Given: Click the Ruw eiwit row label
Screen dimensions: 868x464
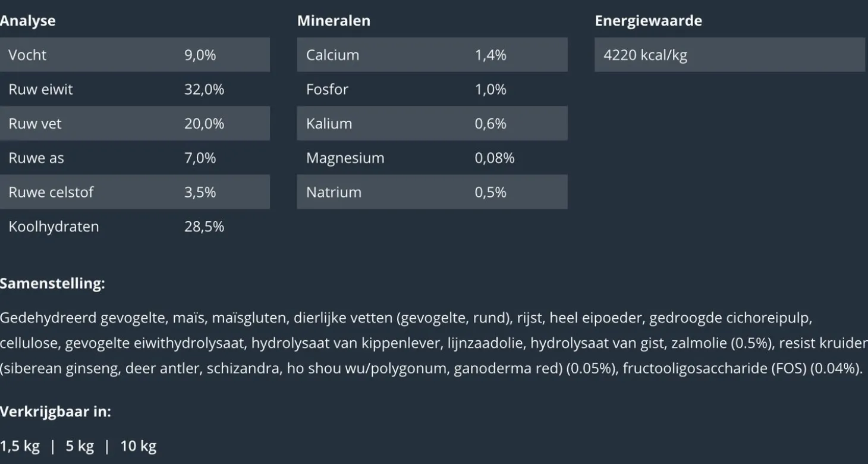Looking at the screenshot, I should 40,90.
